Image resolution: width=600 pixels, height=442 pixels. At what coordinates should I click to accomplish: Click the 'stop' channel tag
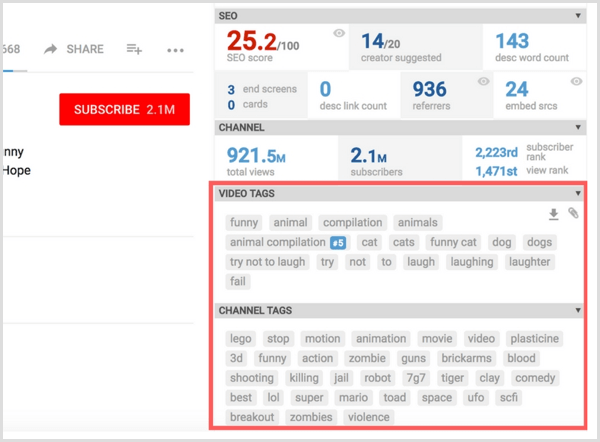click(x=278, y=339)
